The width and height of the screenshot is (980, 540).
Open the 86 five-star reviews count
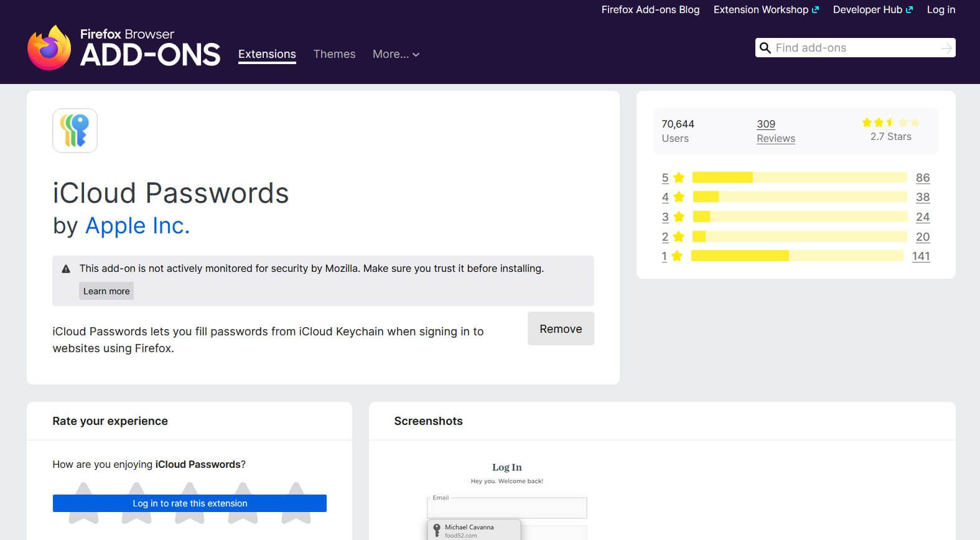923,178
